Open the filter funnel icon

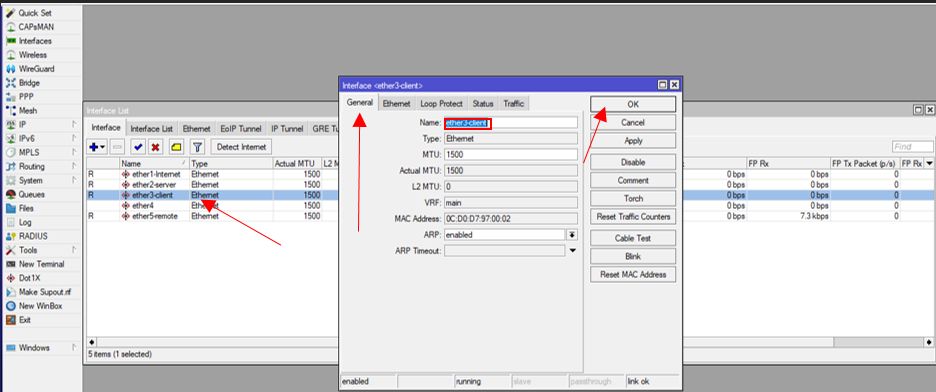[x=198, y=147]
